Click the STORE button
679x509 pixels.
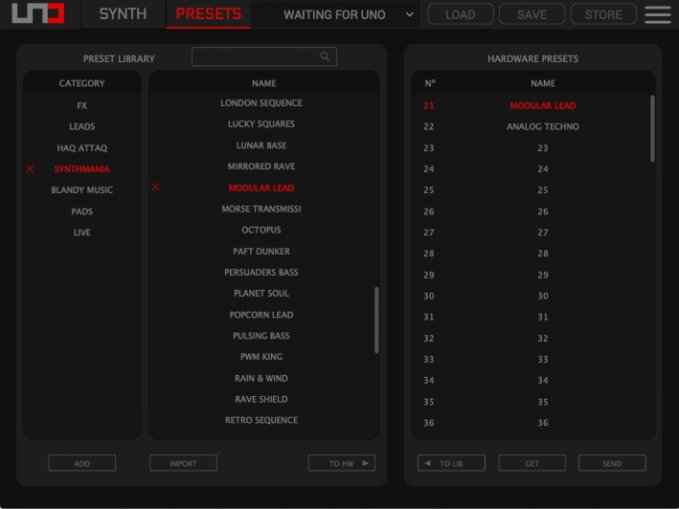pos(604,15)
